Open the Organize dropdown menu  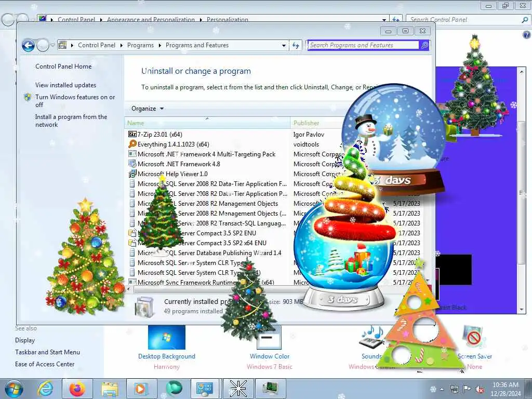click(x=148, y=109)
